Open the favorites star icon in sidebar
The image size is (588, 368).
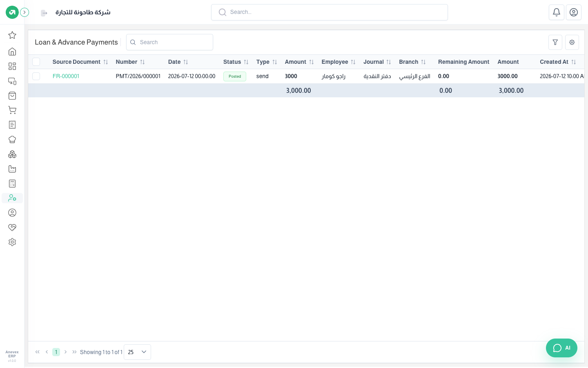click(x=12, y=35)
